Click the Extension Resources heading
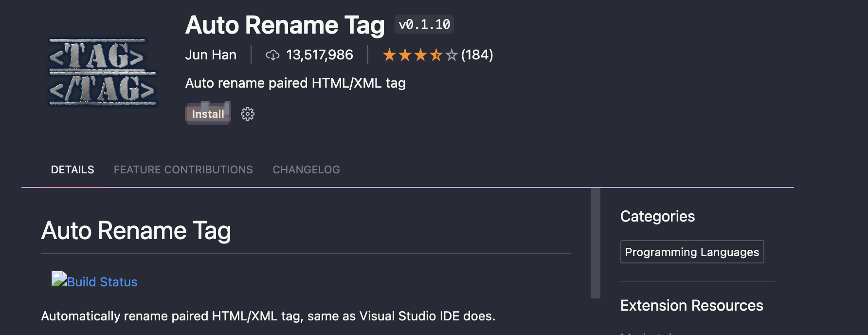This screenshot has width=868, height=335. click(x=691, y=306)
